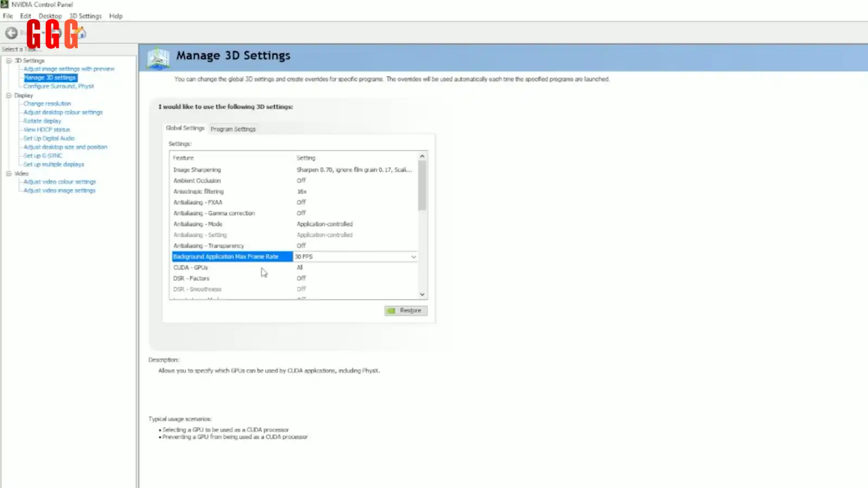Click the settings list scroll up arrow

click(422, 156)
